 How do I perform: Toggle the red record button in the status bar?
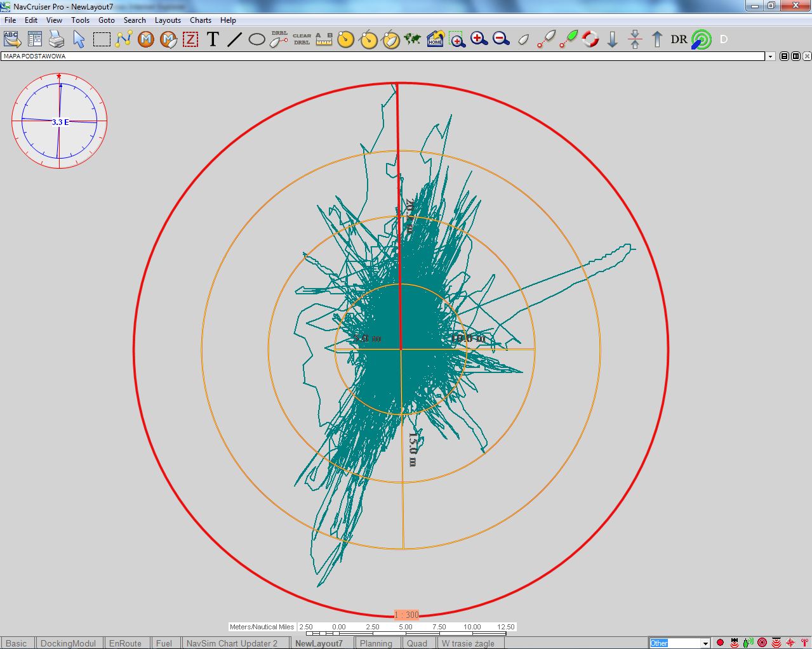coord(720,643)
